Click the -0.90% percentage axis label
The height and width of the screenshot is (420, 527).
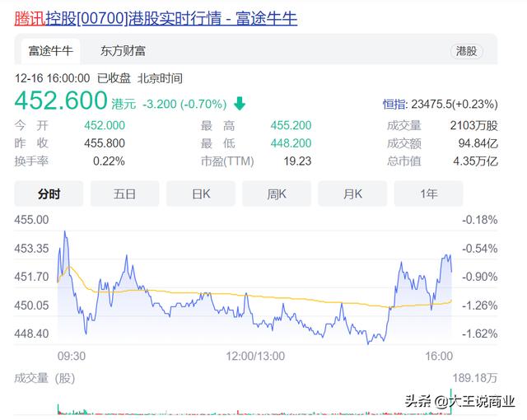coord(479,277)
